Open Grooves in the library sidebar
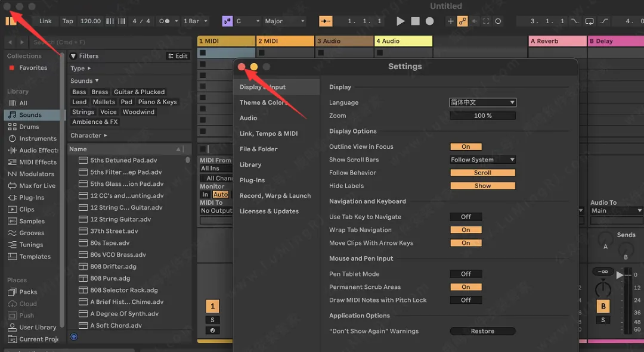The image size is (644, 352). 32,233
